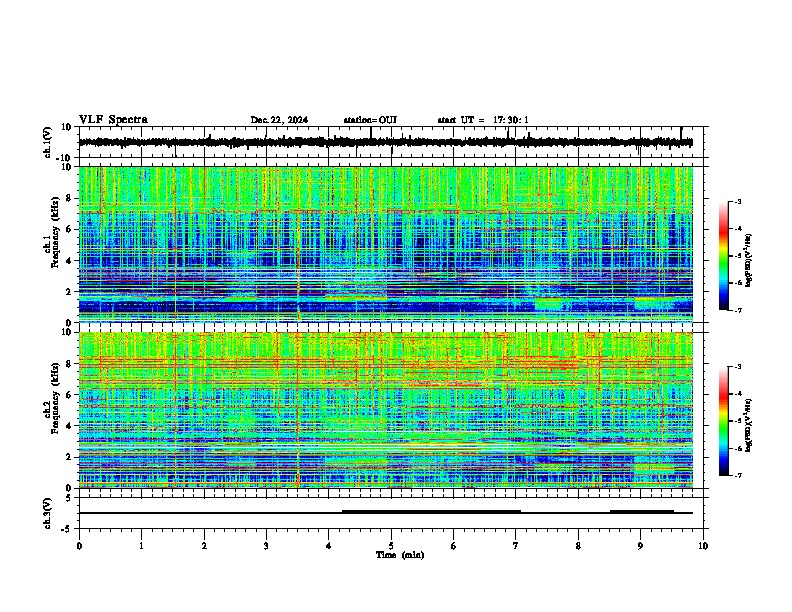The height and width of the screenshot is (612, 792).
Task: Click the "VLF Spectra" plot title
Action: 113,119
